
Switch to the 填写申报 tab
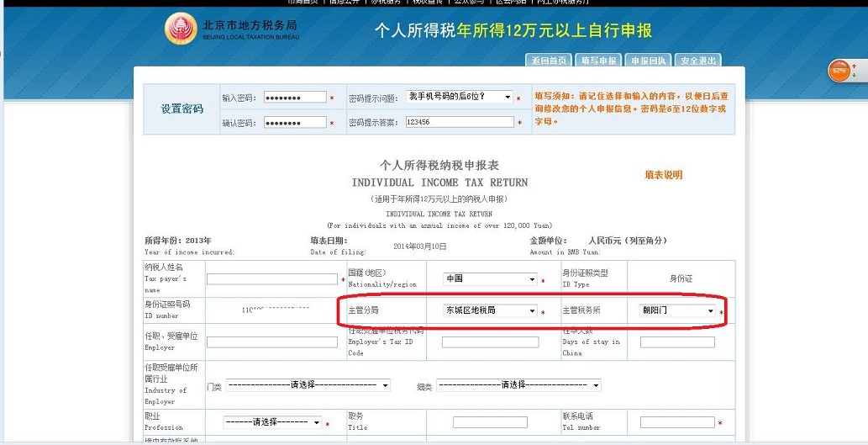click(598, 61)
